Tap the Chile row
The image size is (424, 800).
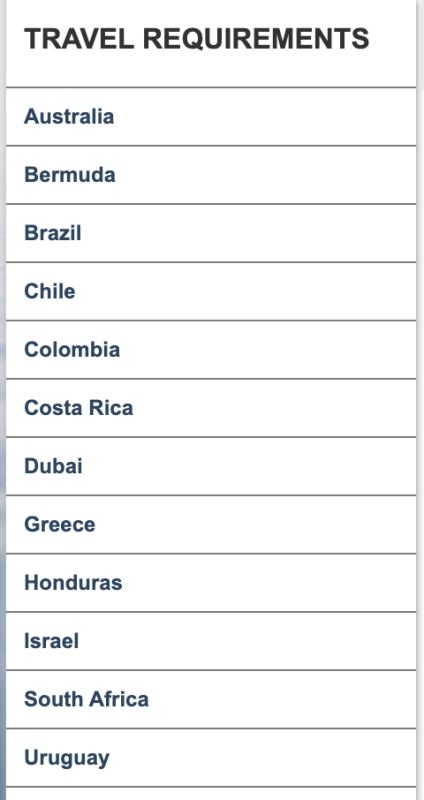[211, 291]
